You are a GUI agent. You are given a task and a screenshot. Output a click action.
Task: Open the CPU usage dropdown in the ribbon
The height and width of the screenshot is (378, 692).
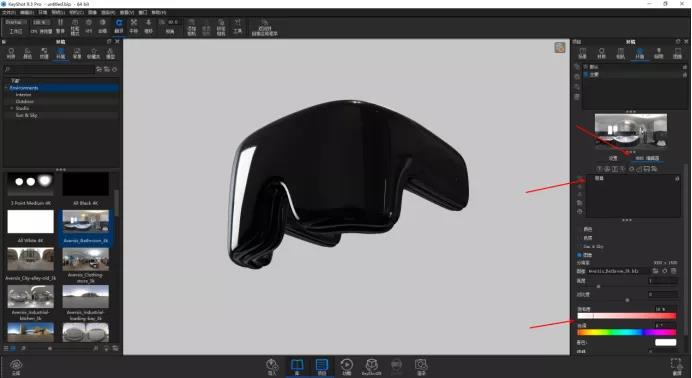click(x=41, y=22)
